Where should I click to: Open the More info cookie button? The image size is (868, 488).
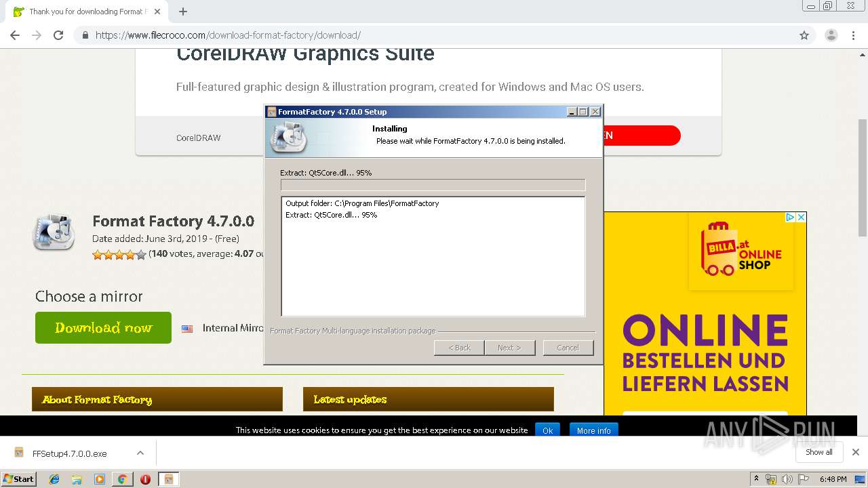tap(593, 430)
